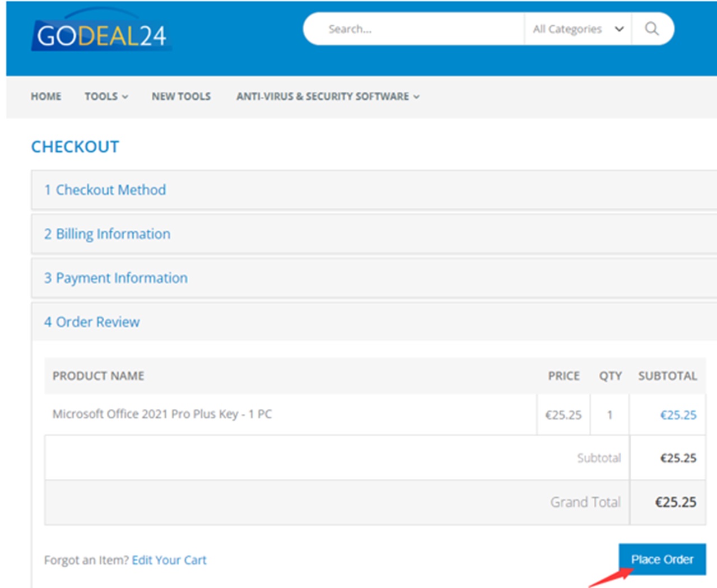Click the quantity value 1 cell
The image size is (717, 588).
(609, 415)
